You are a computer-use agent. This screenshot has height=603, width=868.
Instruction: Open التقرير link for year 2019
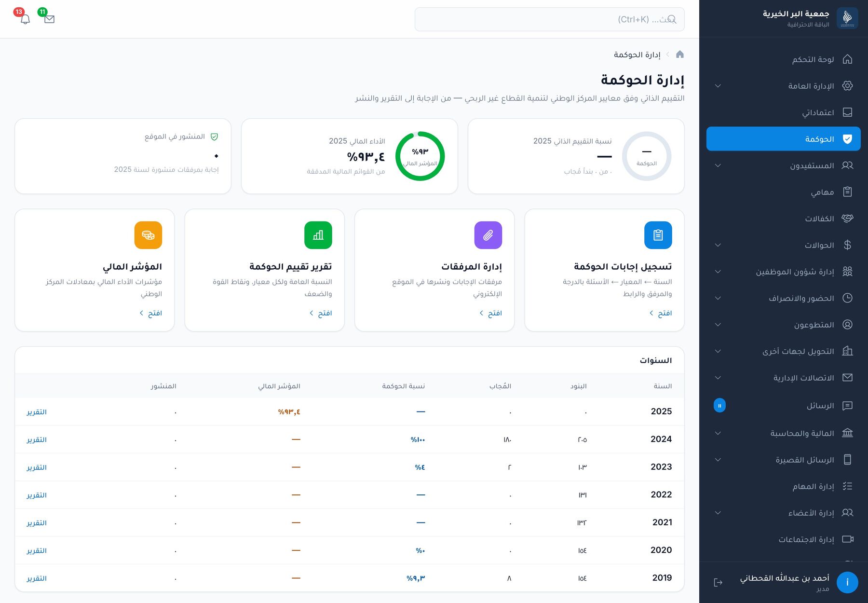point(37,578)
